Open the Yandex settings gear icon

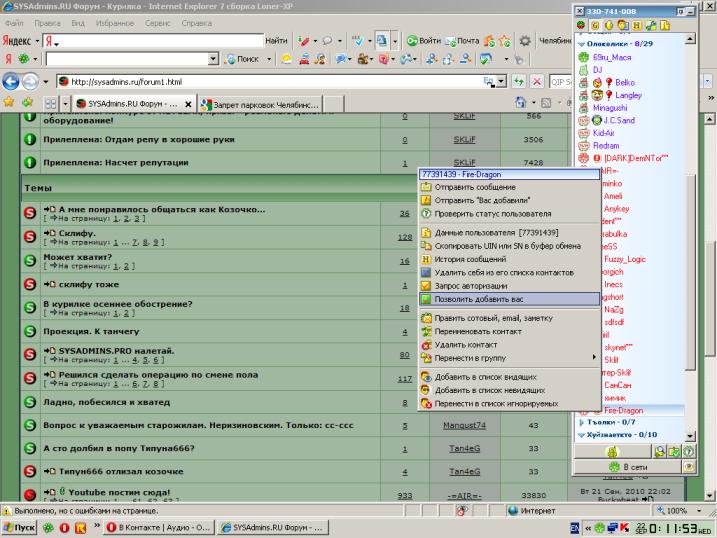pyautogui.click(x=524, y=41)
